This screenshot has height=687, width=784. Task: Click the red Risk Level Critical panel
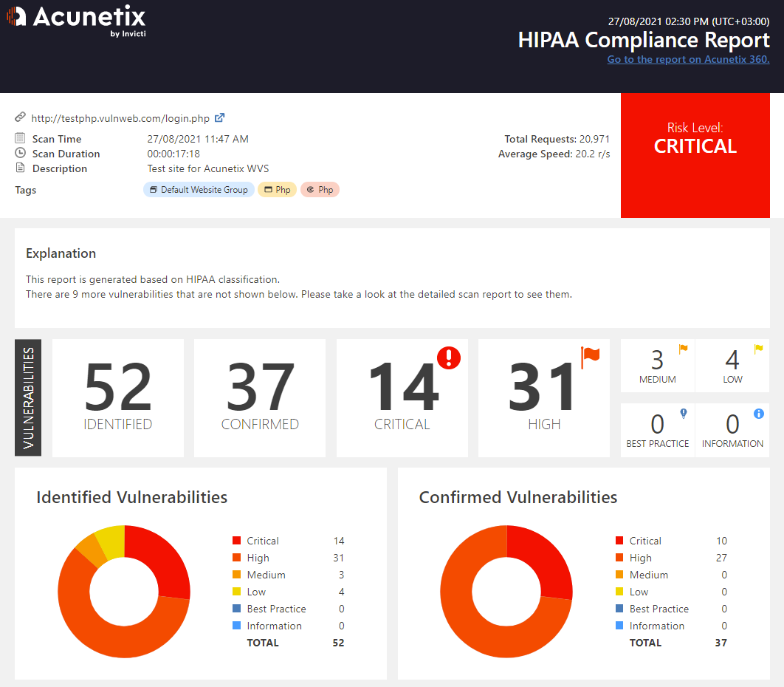click(695, 155)
